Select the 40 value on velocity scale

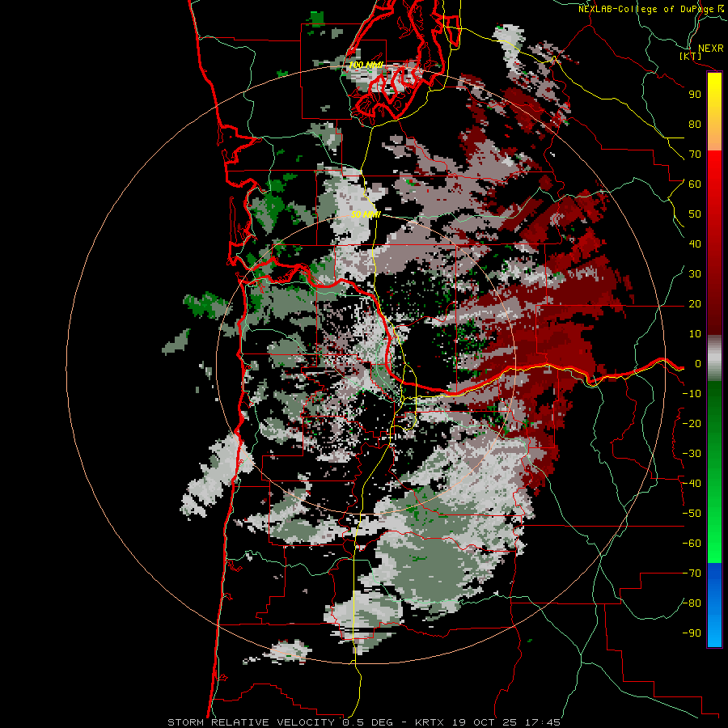[x=695, y=244]
